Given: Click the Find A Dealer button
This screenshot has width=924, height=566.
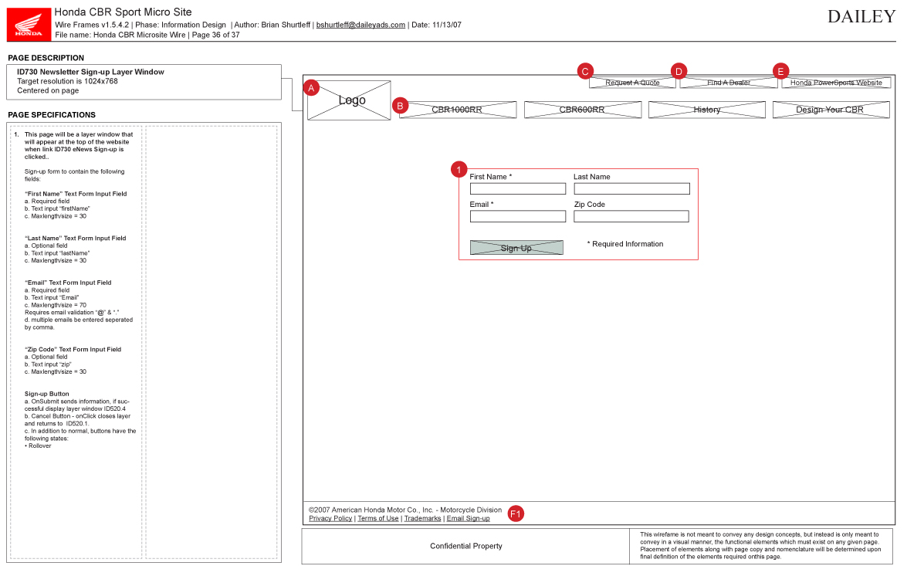Looking at the screenshot, I should click(729, 83).
